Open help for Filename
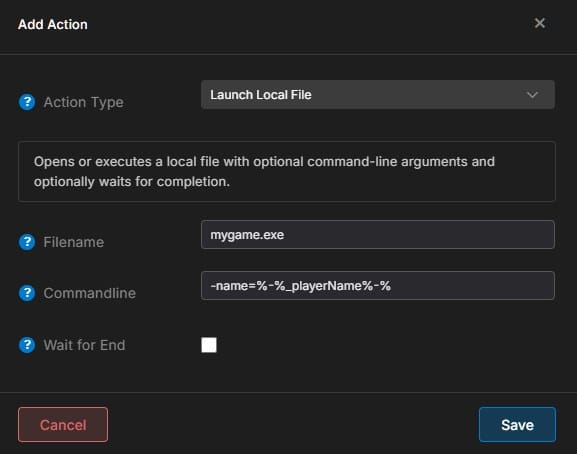 pos(27,242)
